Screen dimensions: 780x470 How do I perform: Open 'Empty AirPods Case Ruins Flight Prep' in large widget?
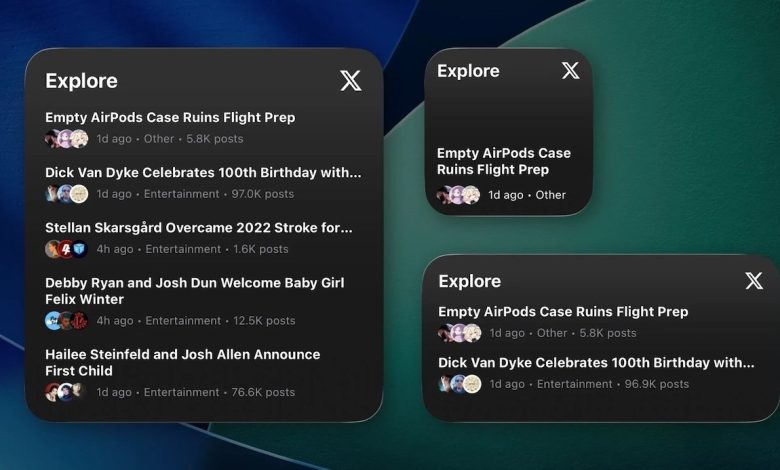pos(170,117)
